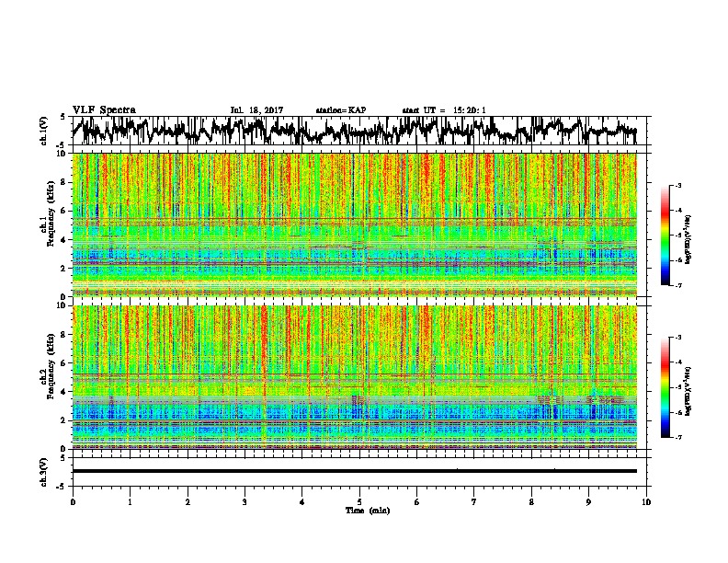
Task: Click the '2' tick on time axis
Action: click(188, 502)
